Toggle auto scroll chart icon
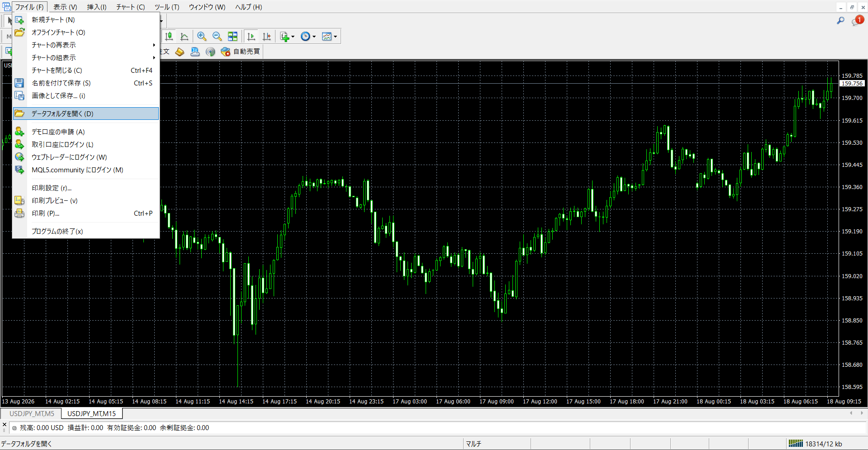The width and height of the screenshot is (868, 450). tap(251, 37)
